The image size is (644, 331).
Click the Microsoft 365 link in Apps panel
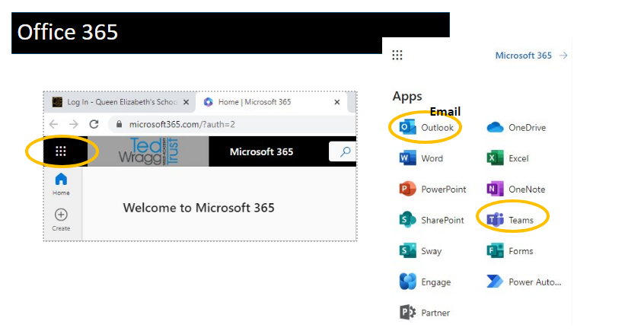(523, 56)
